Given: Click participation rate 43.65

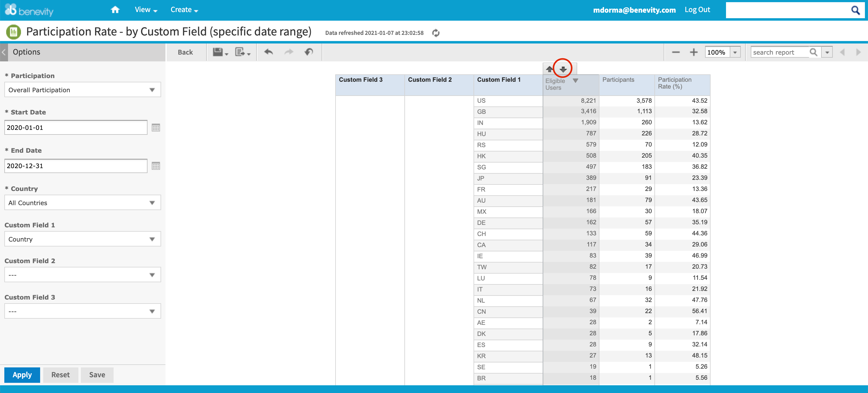Looking at the screenshot, I should pos(699,200).
